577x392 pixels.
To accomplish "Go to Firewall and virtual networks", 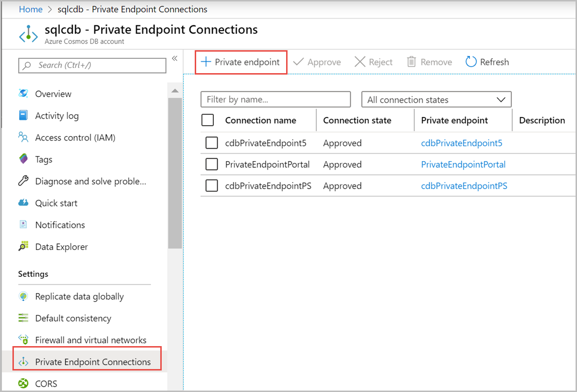I will 90,340.
